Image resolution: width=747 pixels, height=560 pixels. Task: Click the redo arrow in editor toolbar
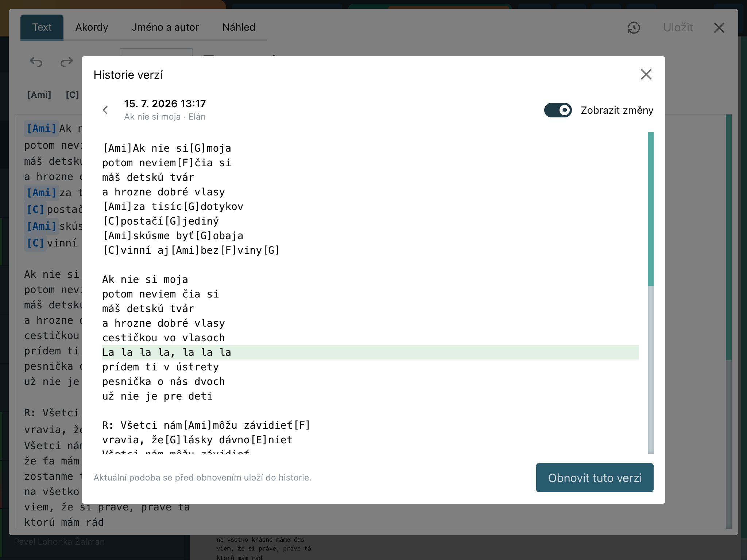point(66,62)
